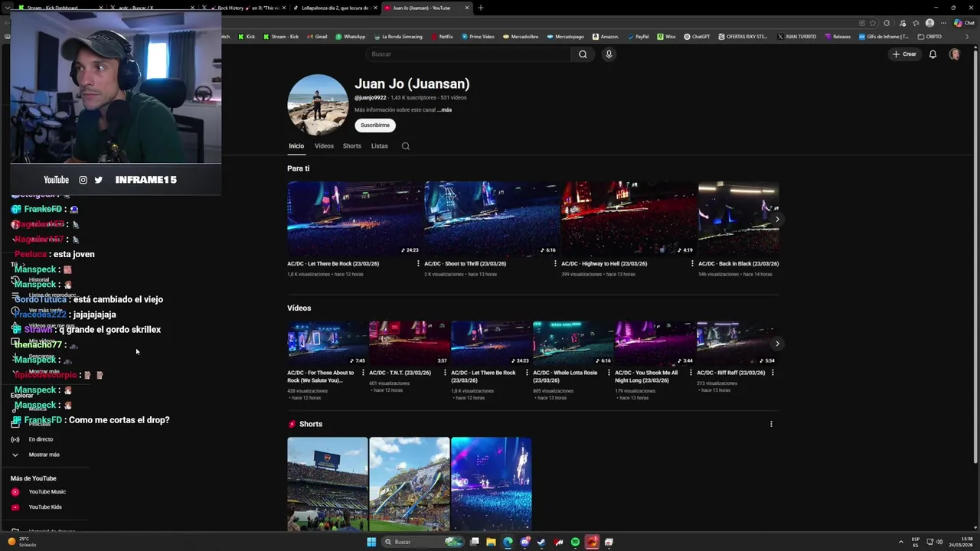Open the Prime Video bookmark

(478, 37)
